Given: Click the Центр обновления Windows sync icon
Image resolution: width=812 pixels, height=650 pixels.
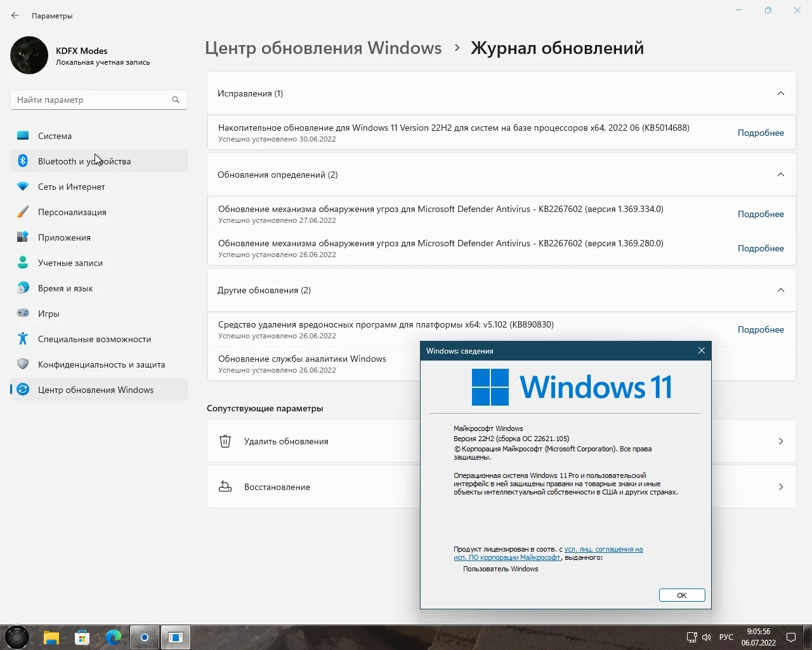Looking at the screenshot, I should click(23, 390).
